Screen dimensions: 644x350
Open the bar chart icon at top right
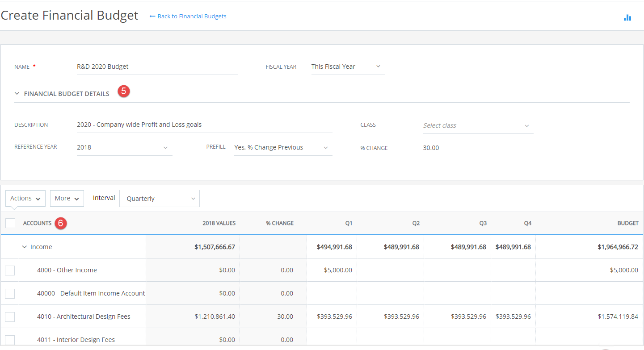coord(627,17)
